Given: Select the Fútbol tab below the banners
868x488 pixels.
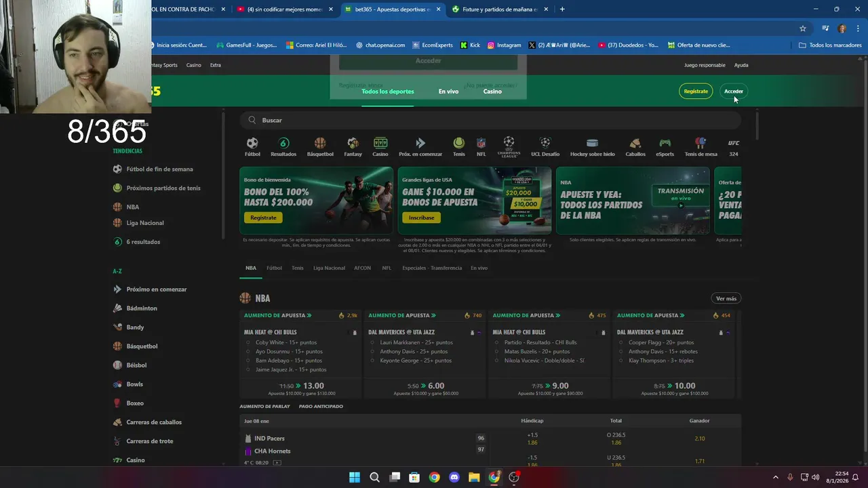Looking at the screenshot, I should 274,268.
